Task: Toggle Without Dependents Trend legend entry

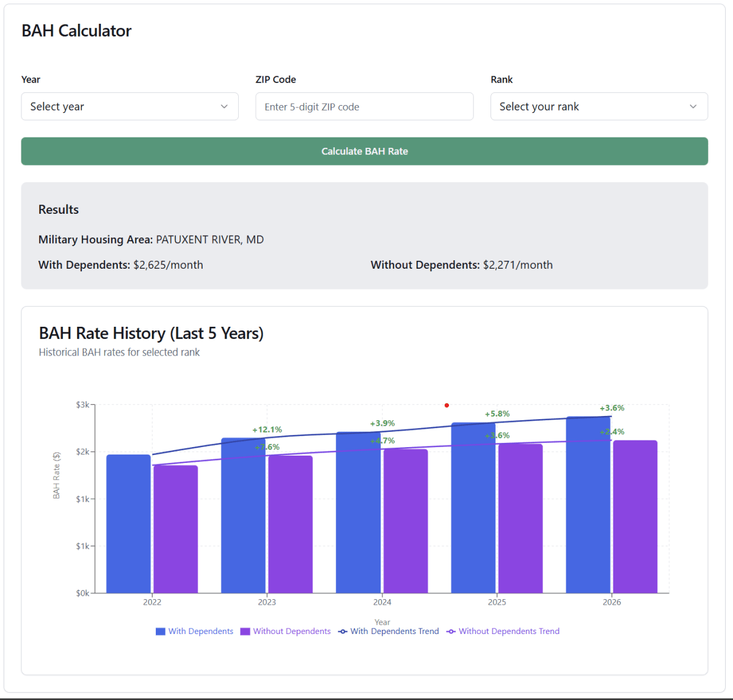Action: click(x=503, y=631)
